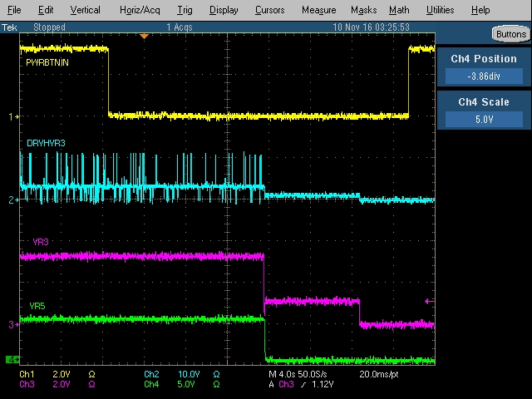Expand the Measure menu
532x399 pixels.
(x=318, y=10)
